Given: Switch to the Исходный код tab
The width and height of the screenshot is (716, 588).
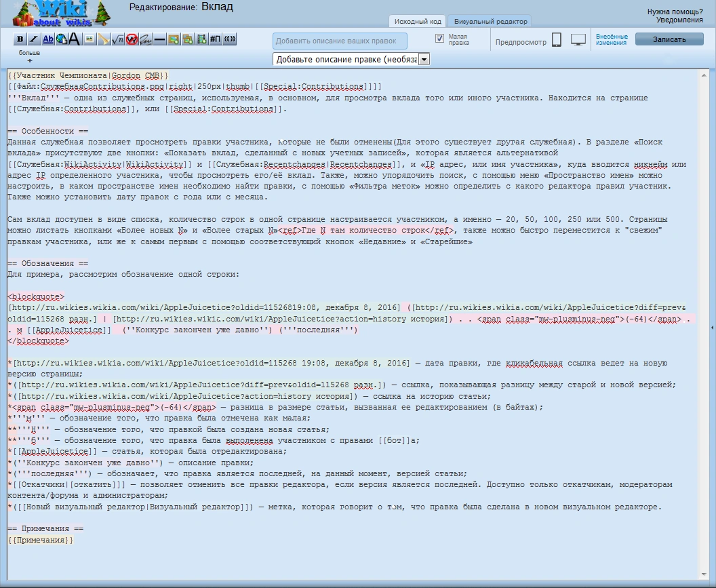Looking at the screenshot, I should click(418, 22).
